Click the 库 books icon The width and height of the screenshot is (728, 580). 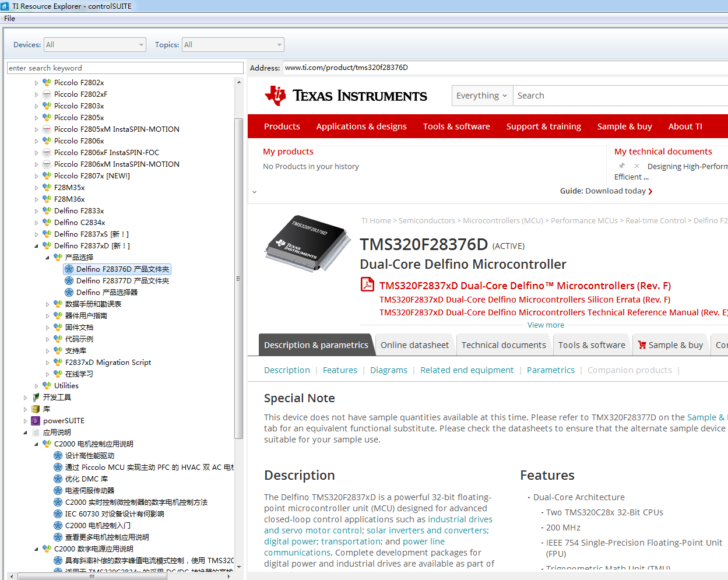click(36, 409)
